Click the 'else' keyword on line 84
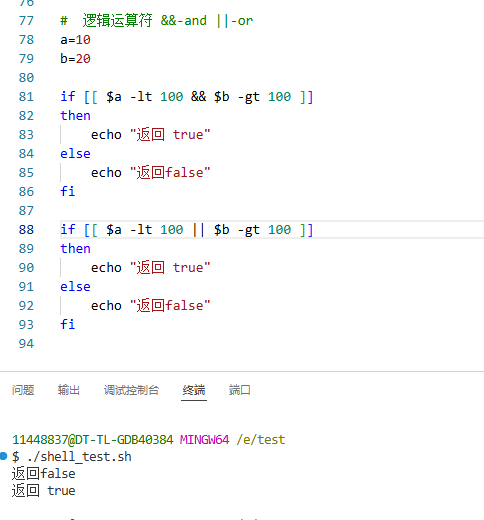 tap(75, 154)
